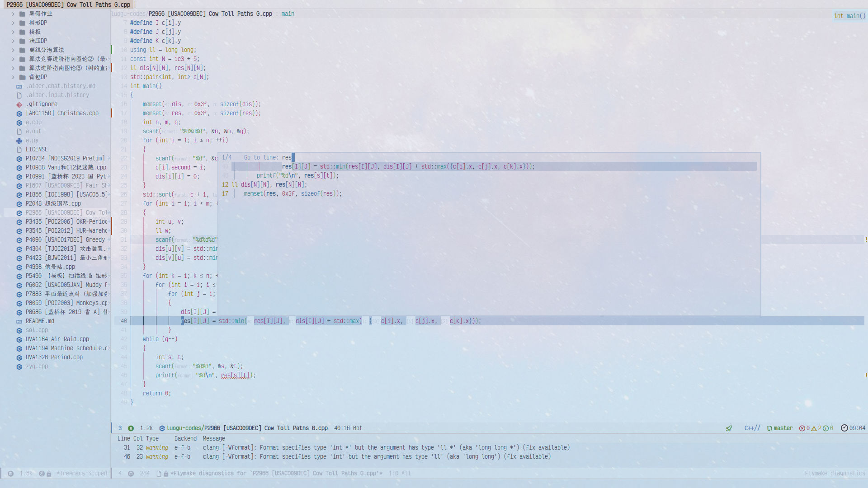Click the green evil normal-state icon
This screenshot has height=488, width=868.
coord(131,428)
